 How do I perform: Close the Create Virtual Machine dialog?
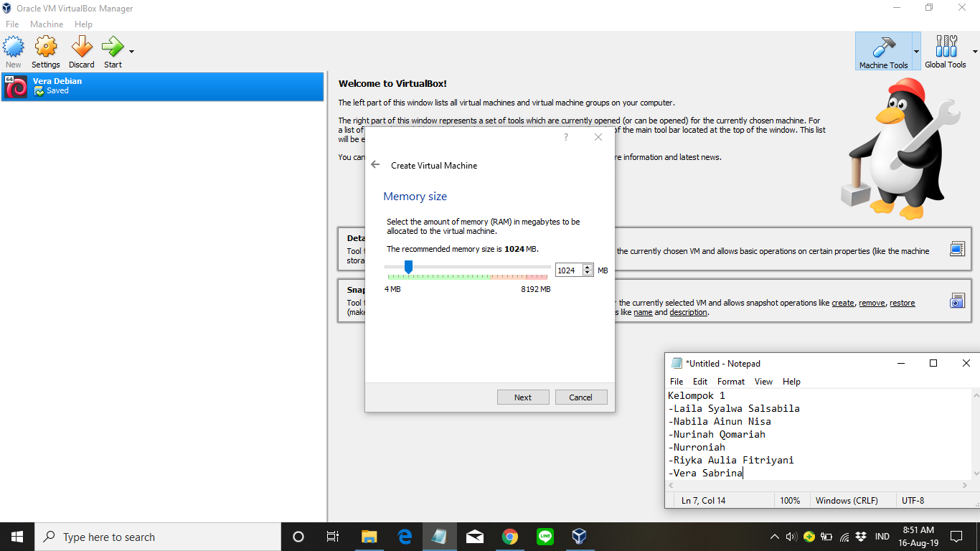[598, 137]
